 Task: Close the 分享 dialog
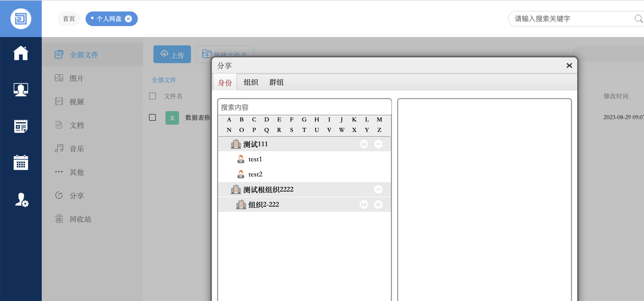(x=569, y=65)
